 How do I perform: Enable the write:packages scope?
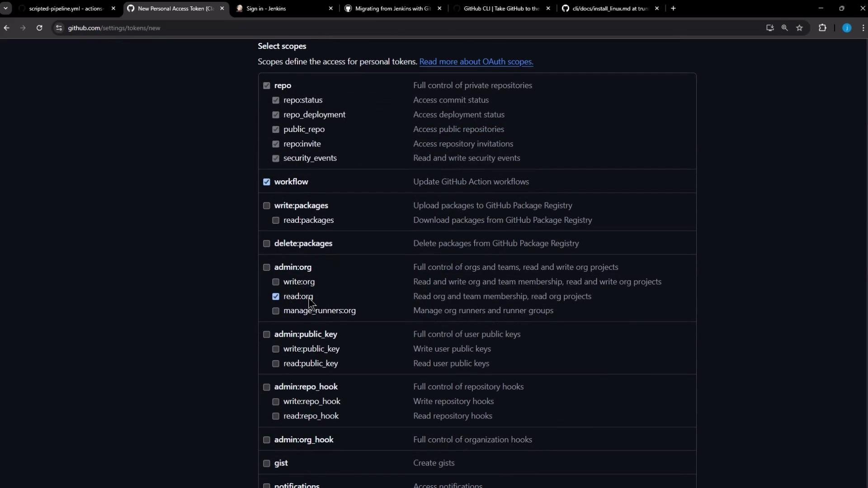point(266,206)
